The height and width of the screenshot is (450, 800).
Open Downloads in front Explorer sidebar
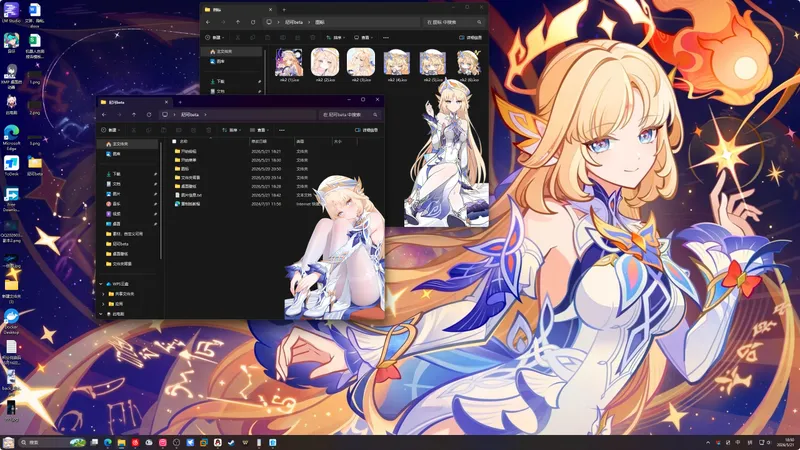pyautogui.click(x=116, y=174)
